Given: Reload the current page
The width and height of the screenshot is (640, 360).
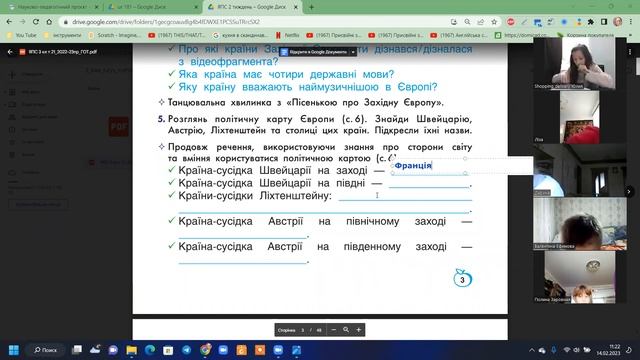Looking at the screenshot, I should pos(36,22).
